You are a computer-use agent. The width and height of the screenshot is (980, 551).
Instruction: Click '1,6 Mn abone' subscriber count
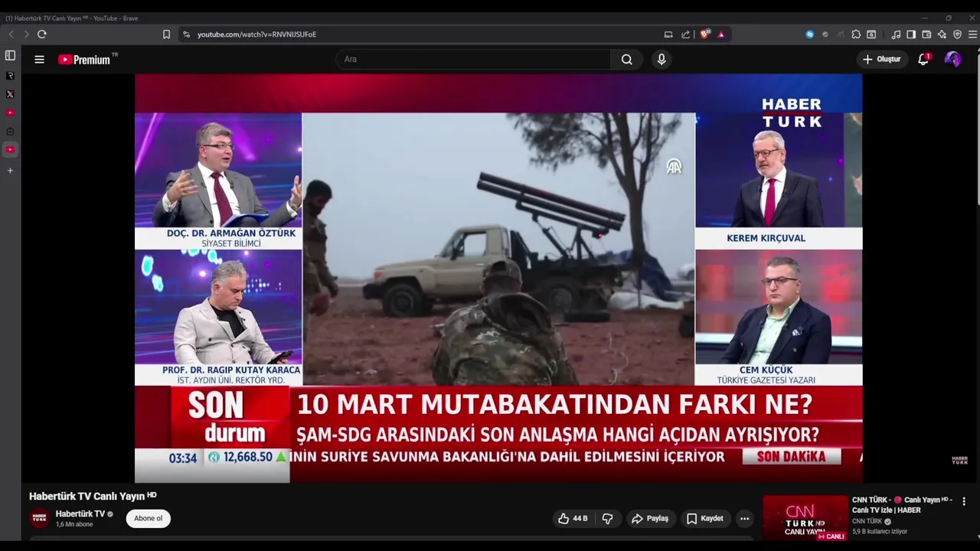pyautogui.click(x=73, y=525)
